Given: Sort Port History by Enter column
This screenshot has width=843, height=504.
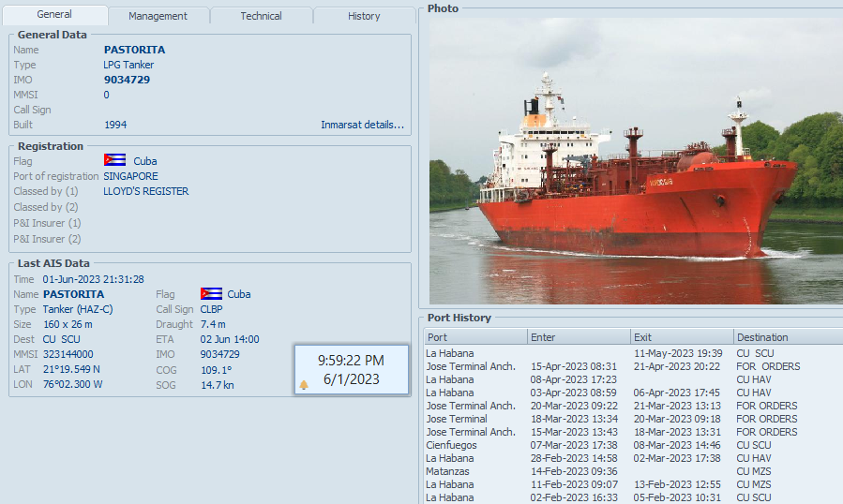Looking at the screenshot, I should point(579,337).
